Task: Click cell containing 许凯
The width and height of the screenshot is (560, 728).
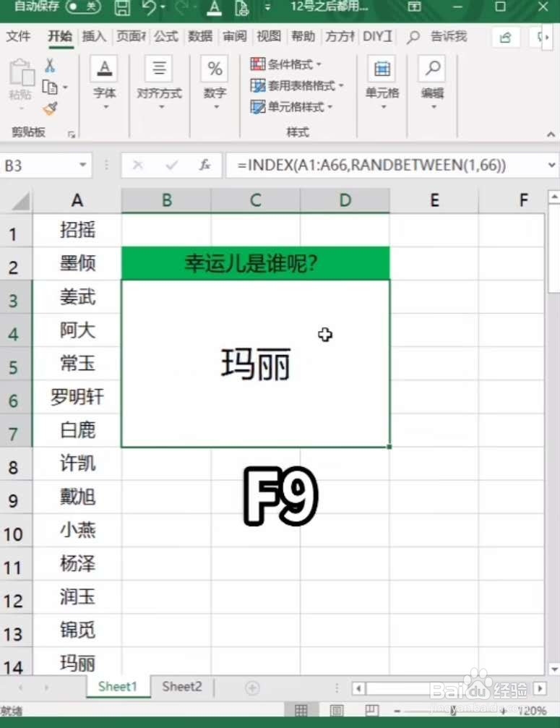Action: coord(77,463)
